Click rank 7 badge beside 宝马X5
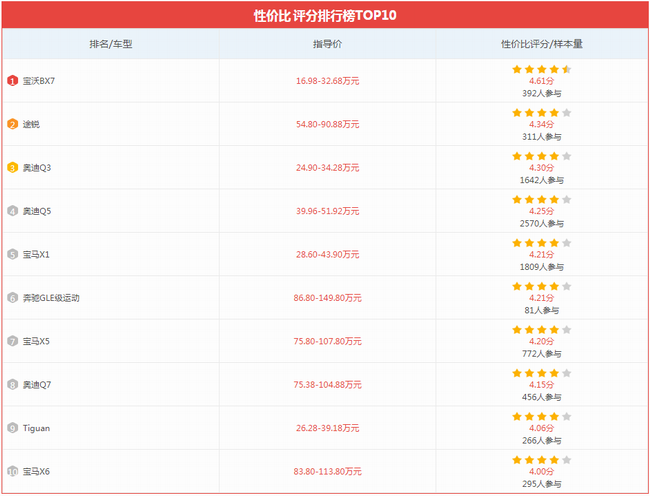 coord(12,341)
